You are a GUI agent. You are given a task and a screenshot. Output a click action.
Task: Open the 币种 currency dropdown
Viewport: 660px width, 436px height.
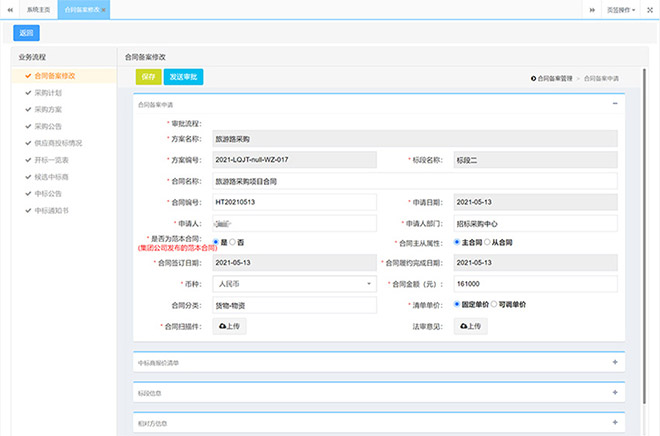(x=293, y=283)
